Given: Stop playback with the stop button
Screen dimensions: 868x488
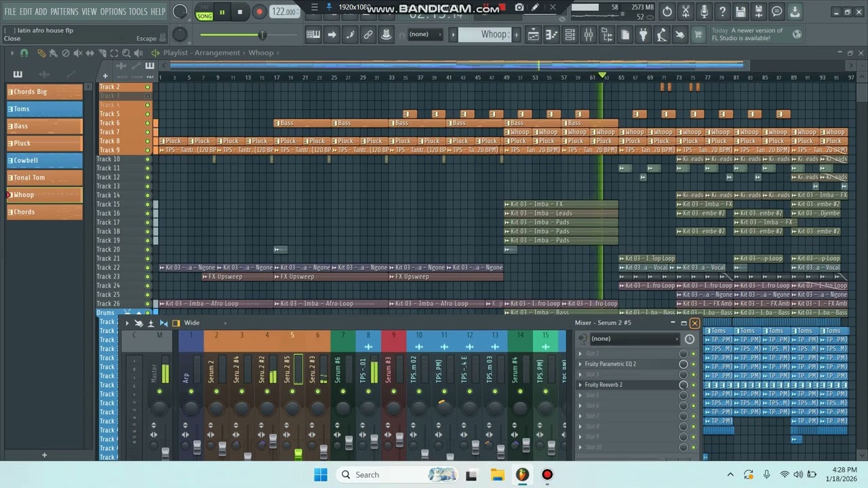Looking at the screenshot, I should tap(240, 12).
